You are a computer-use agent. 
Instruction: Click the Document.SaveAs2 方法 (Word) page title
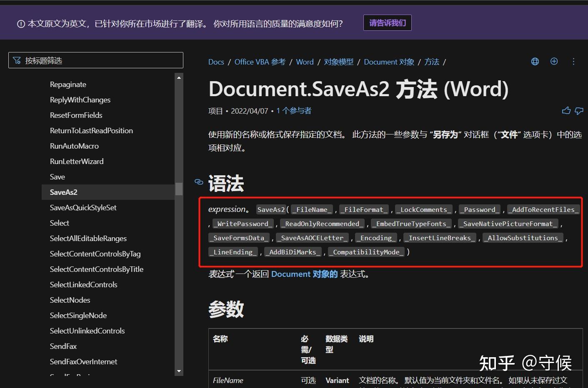point(358,89)
